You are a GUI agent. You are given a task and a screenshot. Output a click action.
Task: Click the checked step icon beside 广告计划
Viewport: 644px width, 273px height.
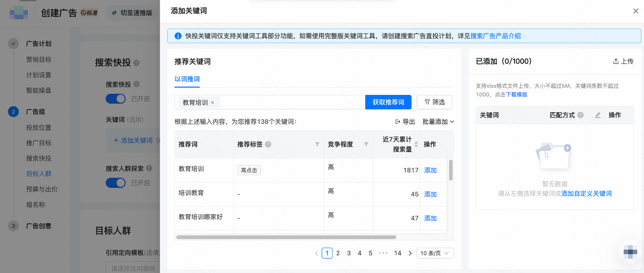pos(14,44)
